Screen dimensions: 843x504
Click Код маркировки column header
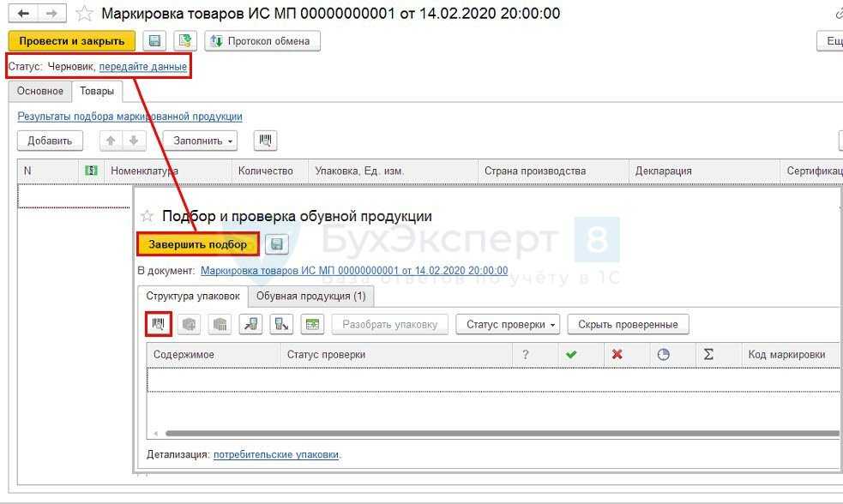[791, 355]
